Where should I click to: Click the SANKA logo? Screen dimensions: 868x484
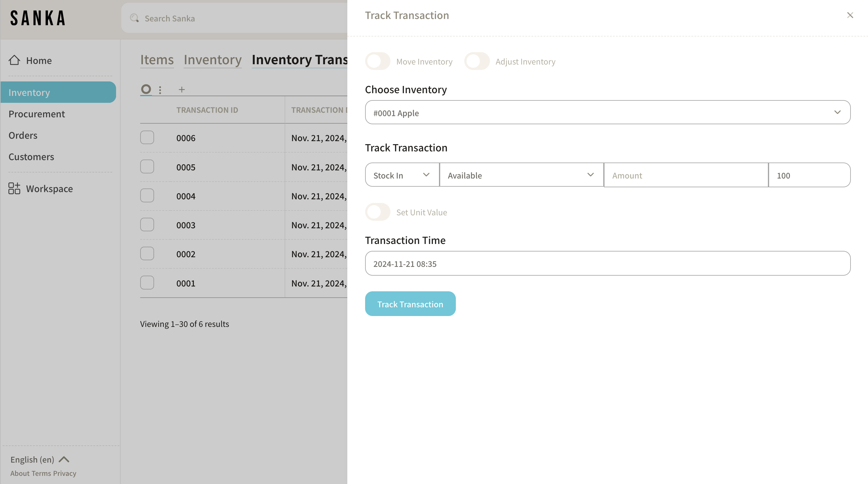click(37, 18)
